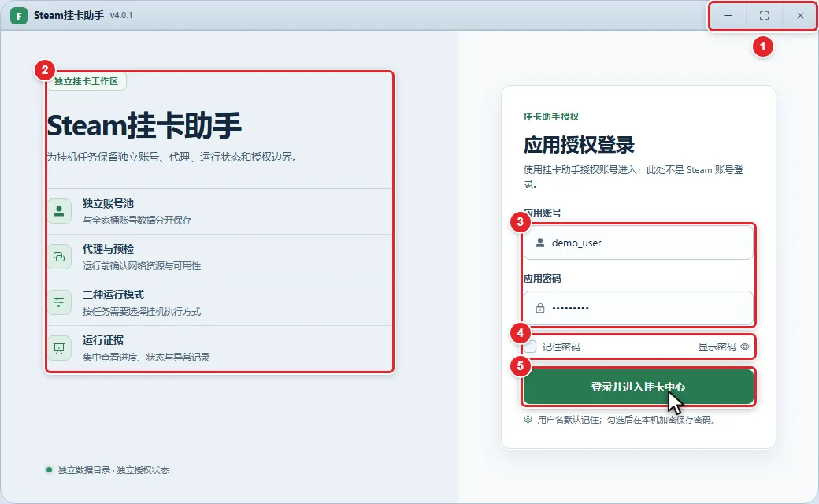819x504 pixels.
Task: Enable the 记住密码 checkbox
Action: click(531, 346)
